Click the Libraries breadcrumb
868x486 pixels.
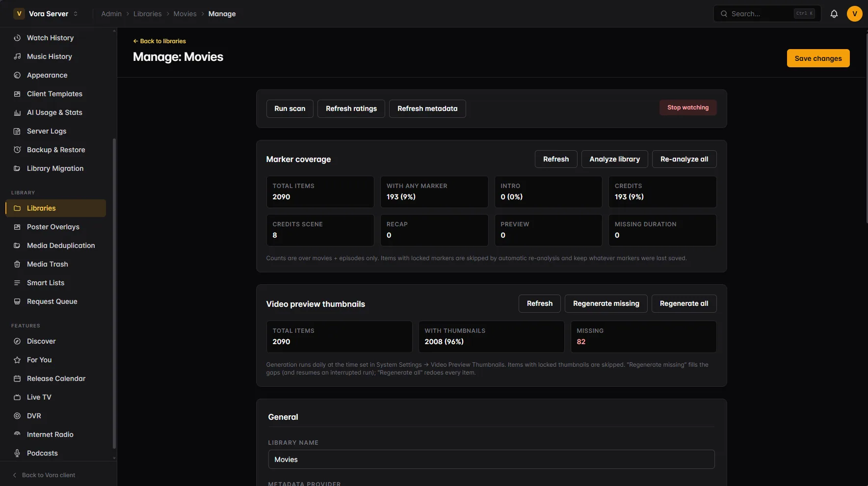(x=147, y=14)
